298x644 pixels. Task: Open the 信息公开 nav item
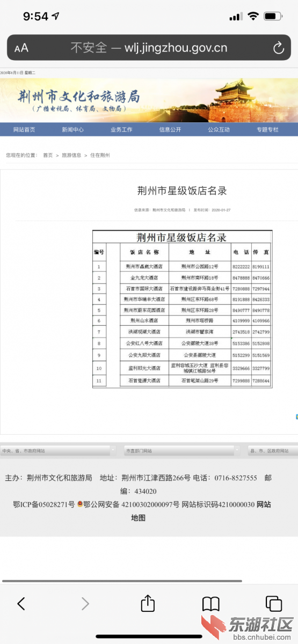170,129
